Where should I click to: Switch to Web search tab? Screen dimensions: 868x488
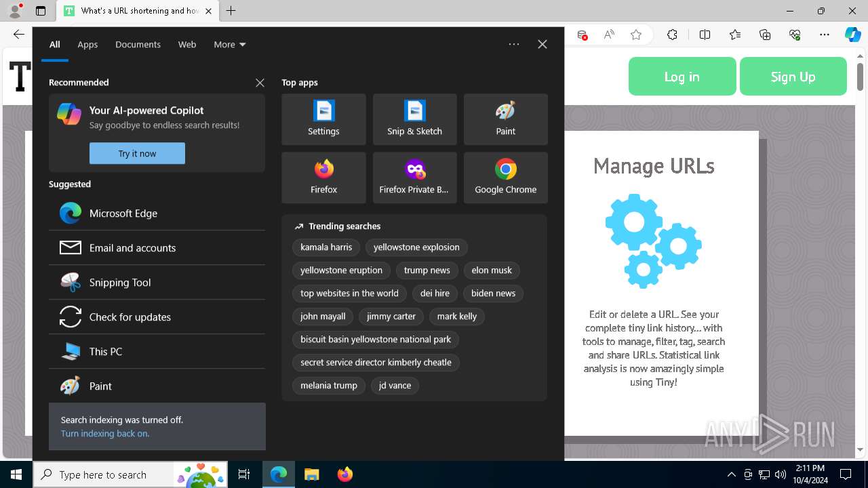[x=187, y=45]
